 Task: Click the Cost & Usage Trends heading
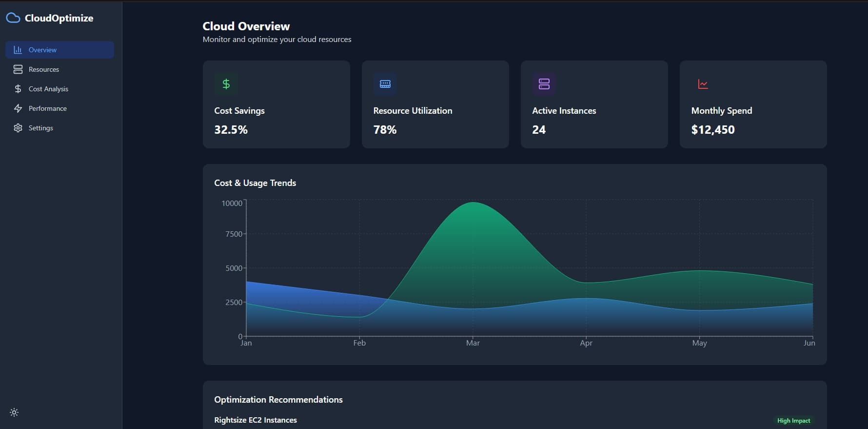click(x=255, y=183)
